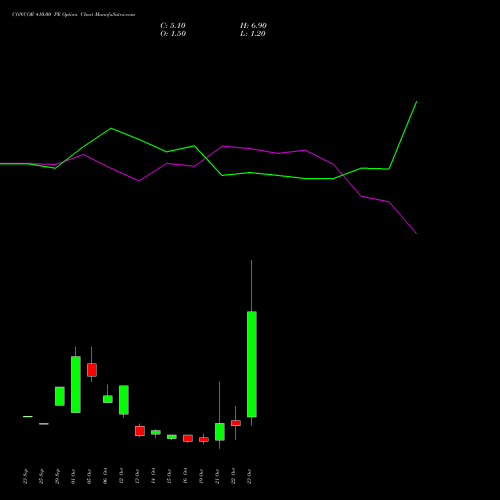Screen dimensions: 500x500
Task: Select the red candle above 16 Oct
Action: [188, 438]
